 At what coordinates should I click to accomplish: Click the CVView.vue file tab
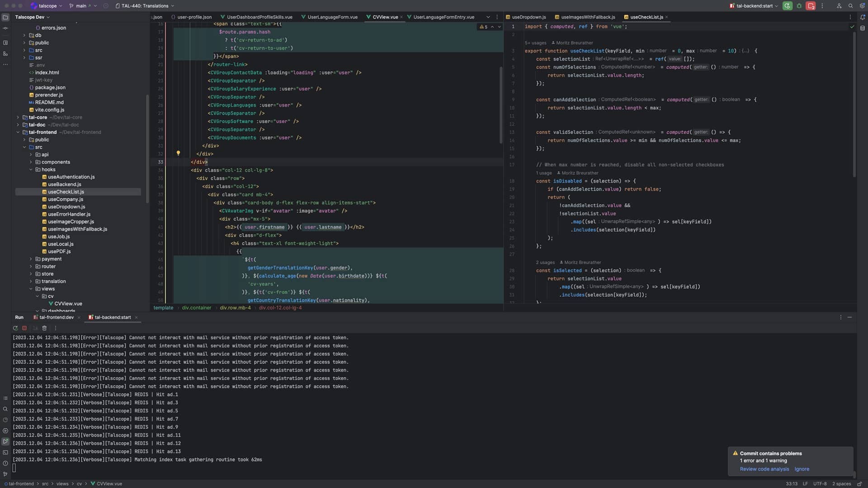click(x=385, y=17)
